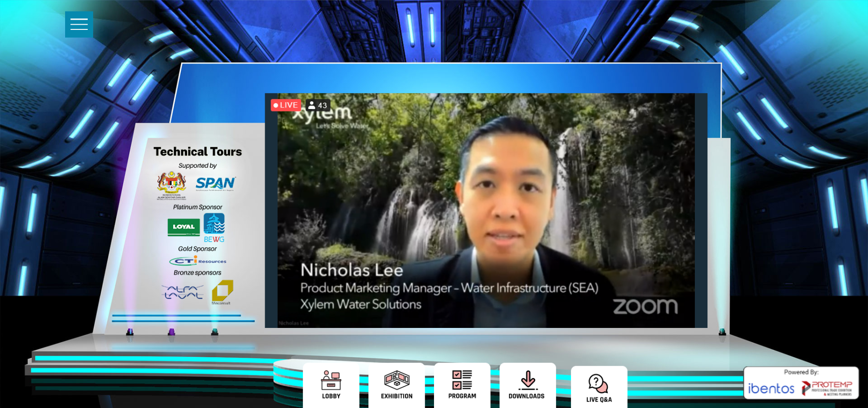Click the Technical Tours heading
868x408 pixels.
(198, 151)
